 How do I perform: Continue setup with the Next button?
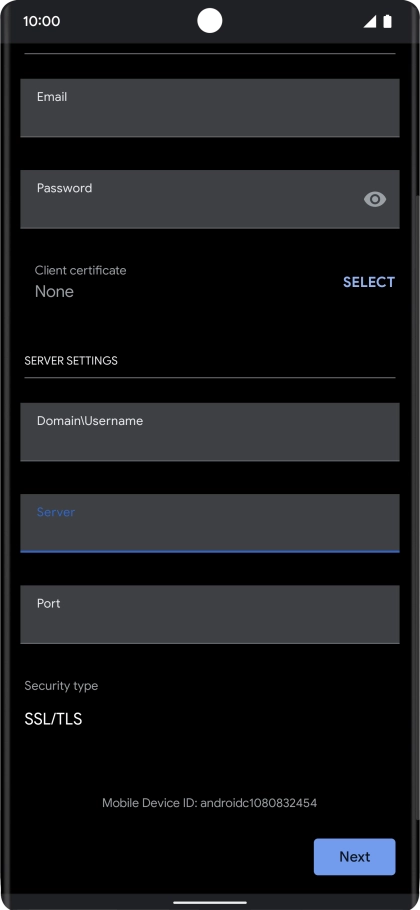(x=354, y=857)
